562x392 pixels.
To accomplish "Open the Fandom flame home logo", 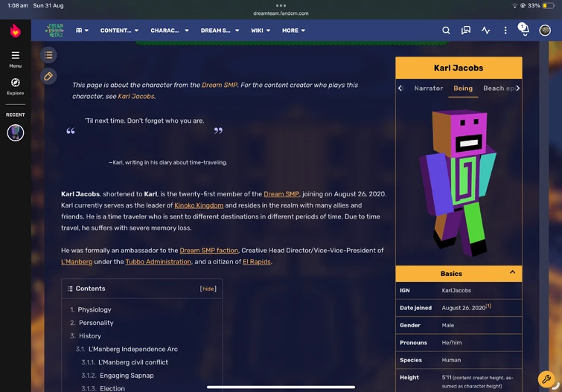I will [15, 30].
